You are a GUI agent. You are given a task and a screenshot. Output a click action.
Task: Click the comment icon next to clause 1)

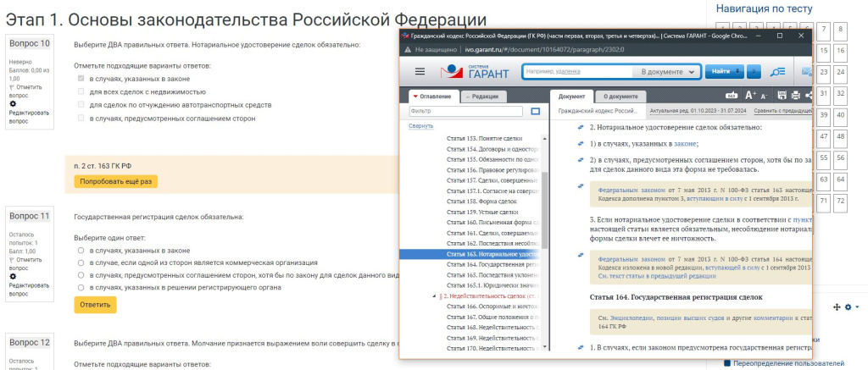point(581,144)
